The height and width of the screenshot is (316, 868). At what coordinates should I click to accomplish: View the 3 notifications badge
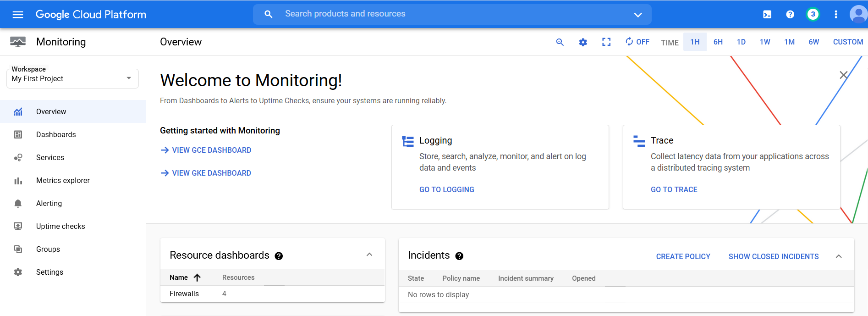click(x=813, y=14)
